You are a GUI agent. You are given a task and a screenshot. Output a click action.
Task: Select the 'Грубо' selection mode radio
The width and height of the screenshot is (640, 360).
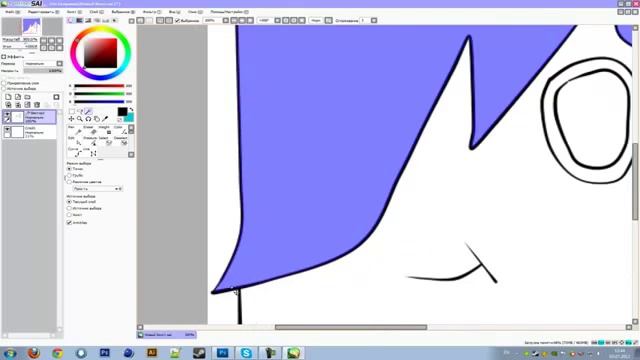point(69,175)
